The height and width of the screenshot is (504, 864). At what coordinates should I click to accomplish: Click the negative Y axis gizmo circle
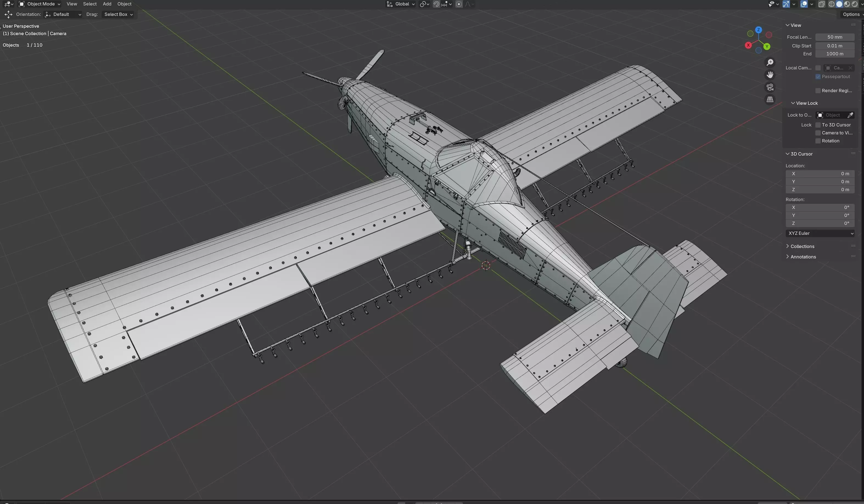[x=750, y=33]
